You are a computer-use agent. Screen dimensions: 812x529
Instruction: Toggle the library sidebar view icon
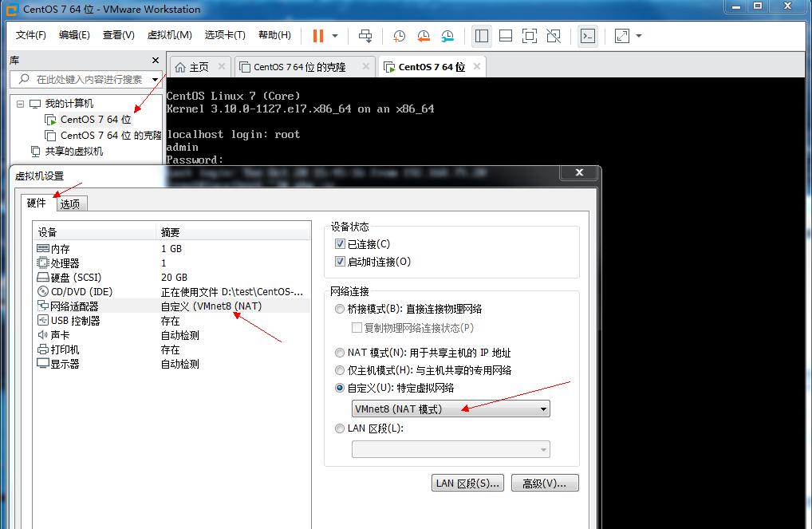click(x=482, y=36)
